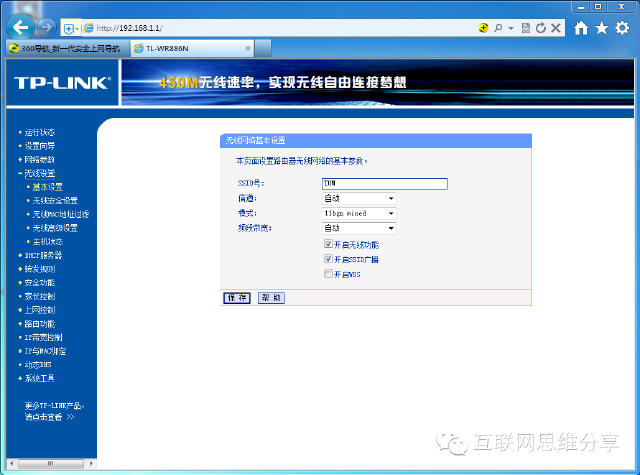The width and height of the screenshot is (640, 475).
Task: Click the sidebar scrollbar left arrow
Action: click(x=12, y=464)
